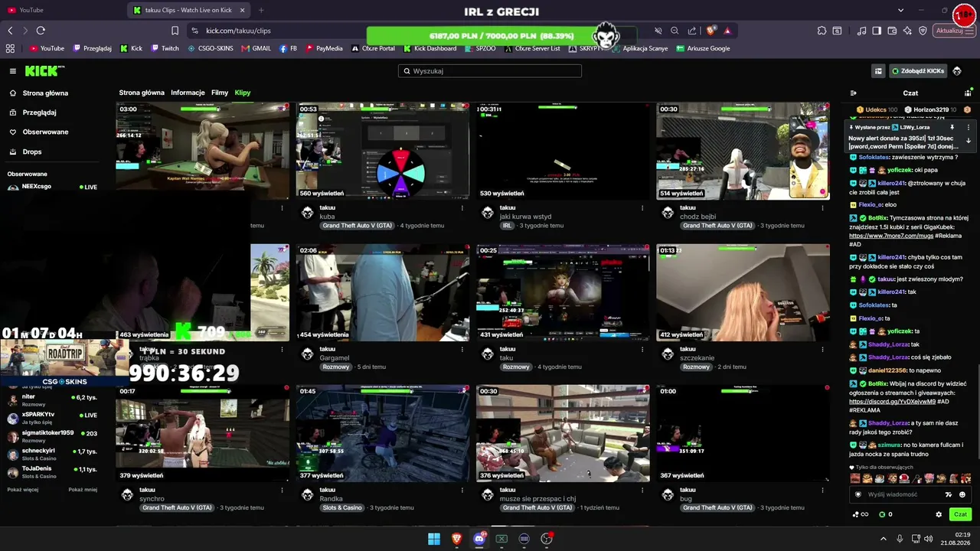The width and height of the screenshot is (980, 551).
Task: Click Pokaż więcej in the sidebar
Action: [x=23, y=490]
